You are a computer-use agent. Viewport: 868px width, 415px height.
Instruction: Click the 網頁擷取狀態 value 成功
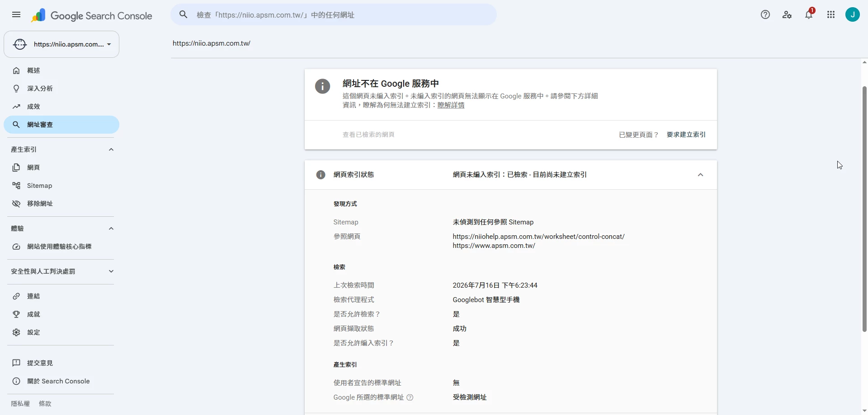tap(459, 329)
